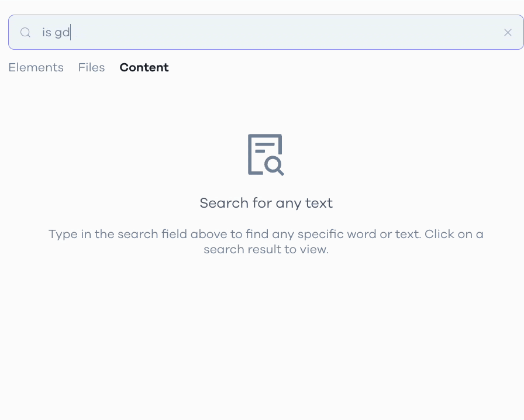
Task: Focus the search field containing 'is gd'
Action: tap(266, 32)
